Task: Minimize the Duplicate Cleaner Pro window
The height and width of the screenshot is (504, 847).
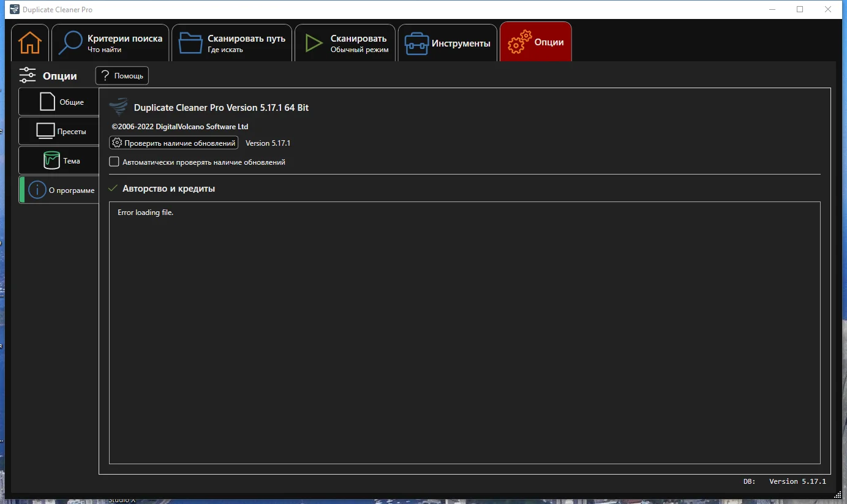Action: tap(772, 9)
